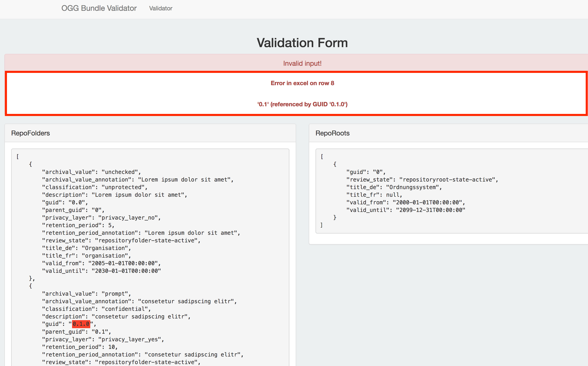Click the highlighted 0.1.0 guid value
The width and height of the screenshot is (588, 366).
click(x=81, y=324)
